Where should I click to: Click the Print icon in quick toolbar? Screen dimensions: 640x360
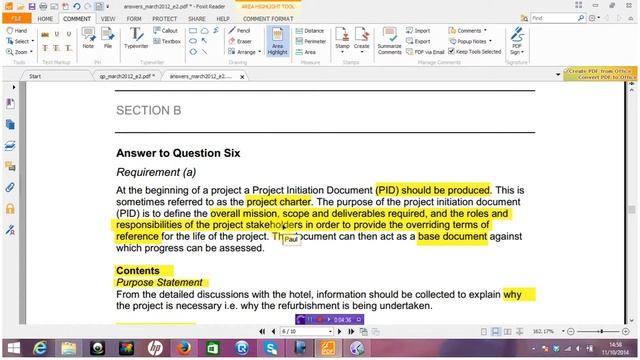click(42, 6)
